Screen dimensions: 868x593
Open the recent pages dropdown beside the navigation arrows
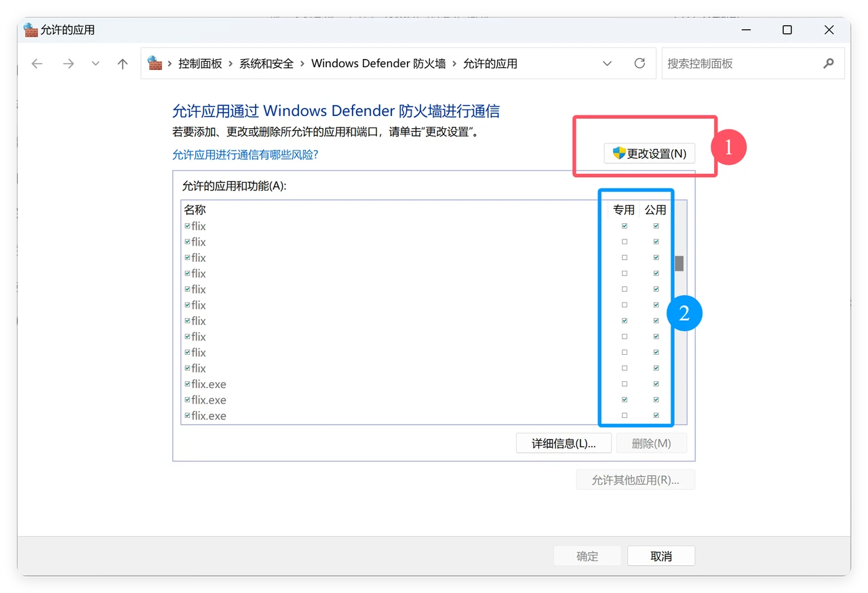pos(95,63)
